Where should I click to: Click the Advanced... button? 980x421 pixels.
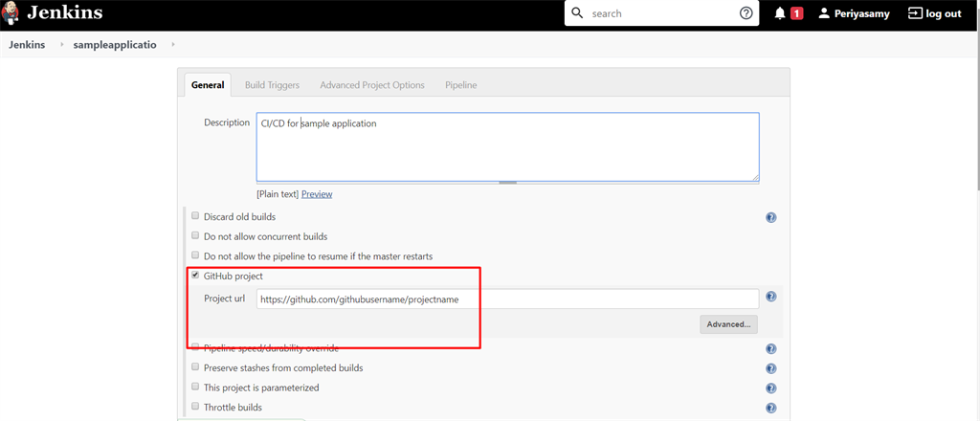[x=728, y=324]
